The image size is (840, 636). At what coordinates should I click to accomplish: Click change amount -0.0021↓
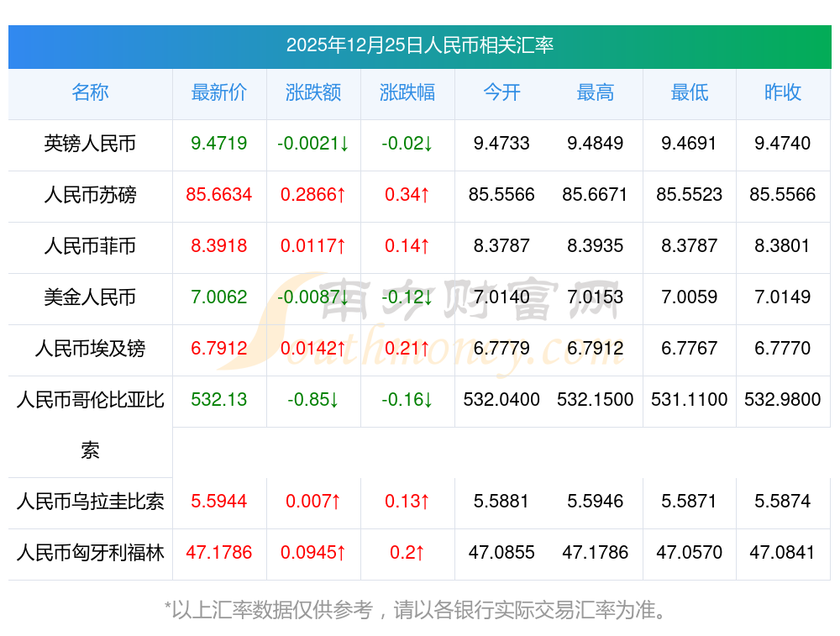coord(313,144)
